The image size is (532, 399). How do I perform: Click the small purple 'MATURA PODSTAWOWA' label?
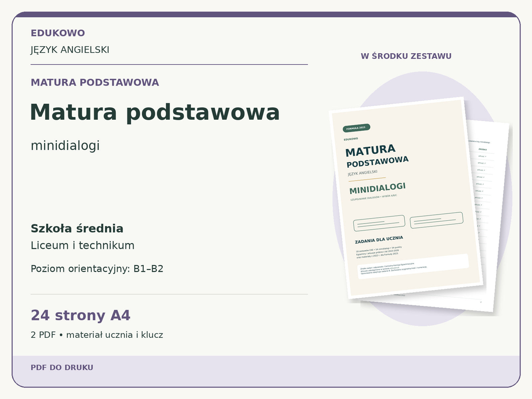click(x=95, y=82)
